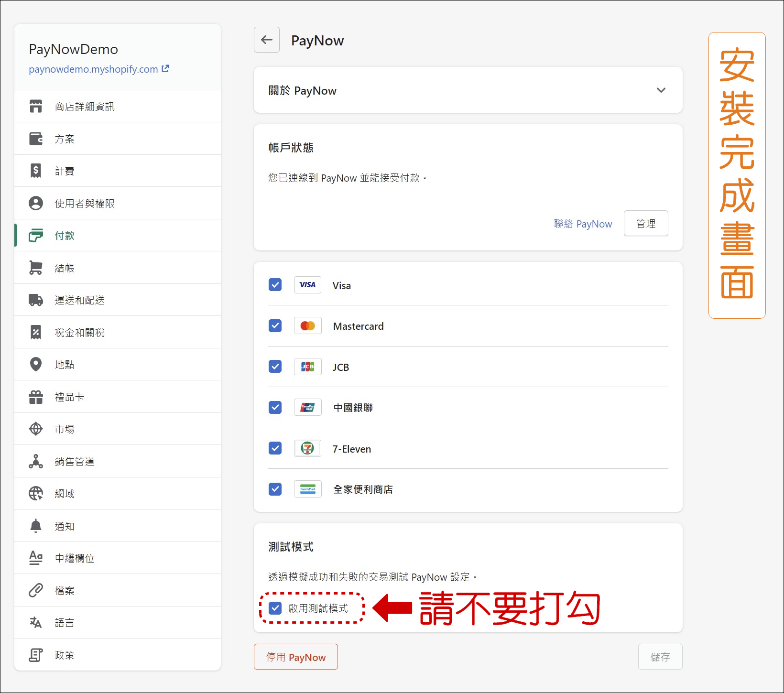
Task: Open the 聯絡 PayNow link
Action: (583, 224)
